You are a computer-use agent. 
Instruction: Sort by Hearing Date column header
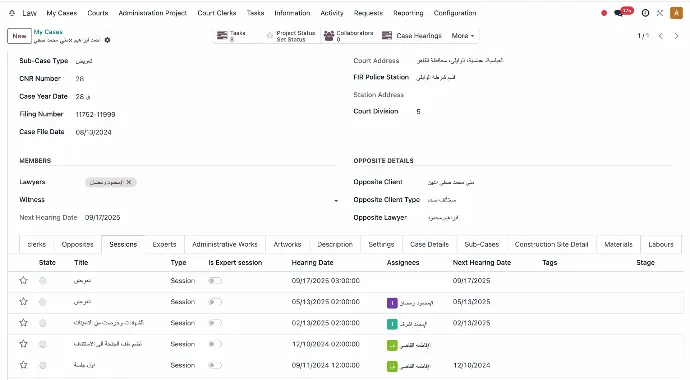click(x=312, y=263)
